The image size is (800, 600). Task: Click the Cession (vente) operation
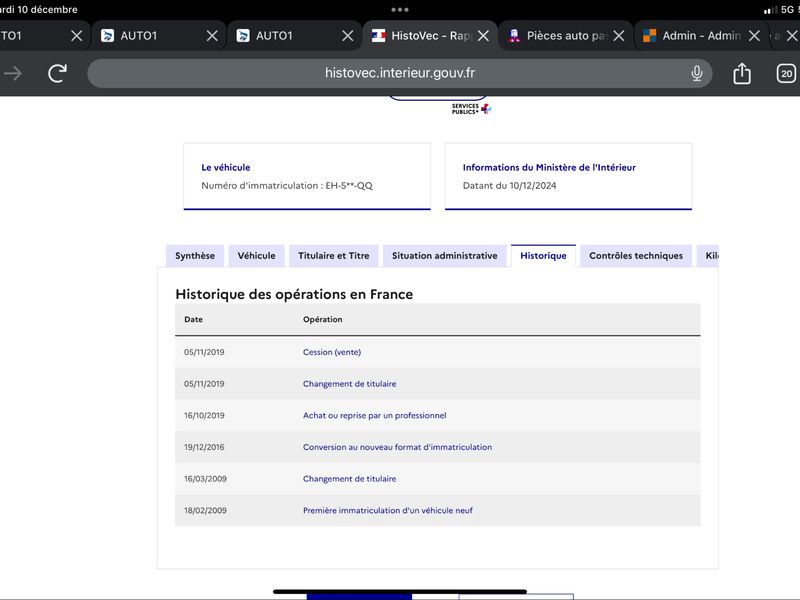click(x=332, y=352)
